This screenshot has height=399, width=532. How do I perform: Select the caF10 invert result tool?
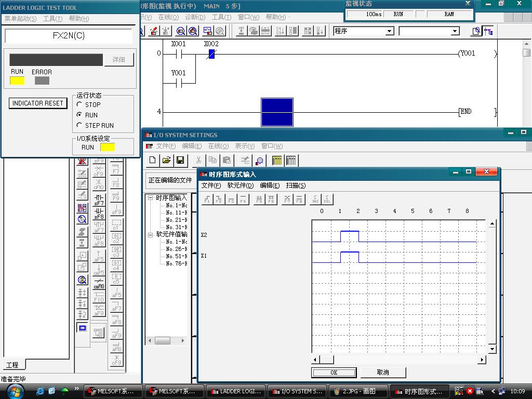click(99, 284)
